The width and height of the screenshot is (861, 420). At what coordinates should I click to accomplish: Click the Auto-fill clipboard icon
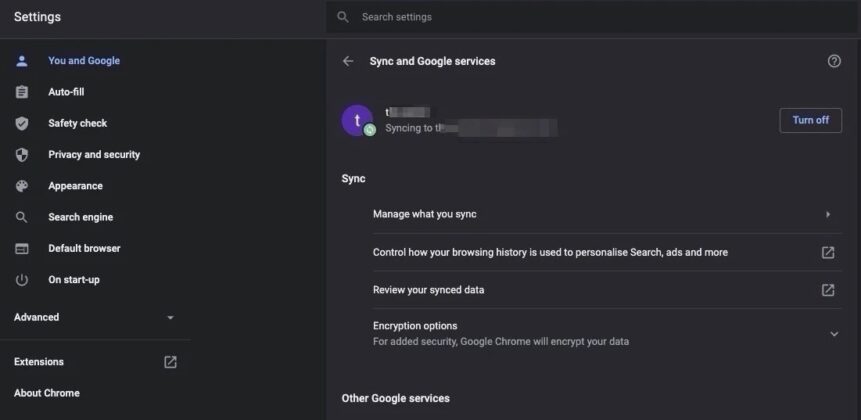coord(21,92)
